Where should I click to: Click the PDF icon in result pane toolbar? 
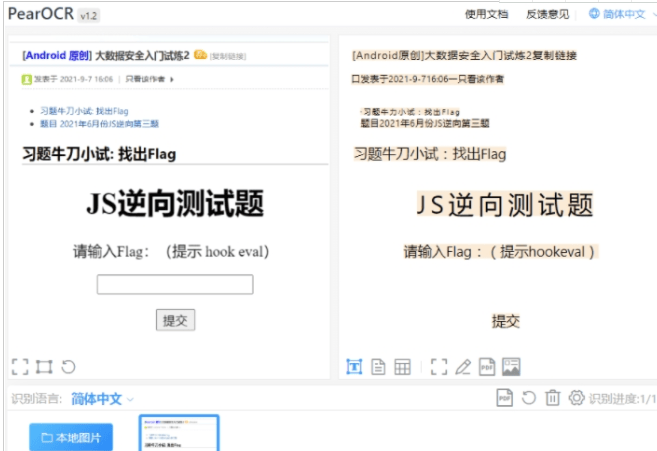(487, 367)
